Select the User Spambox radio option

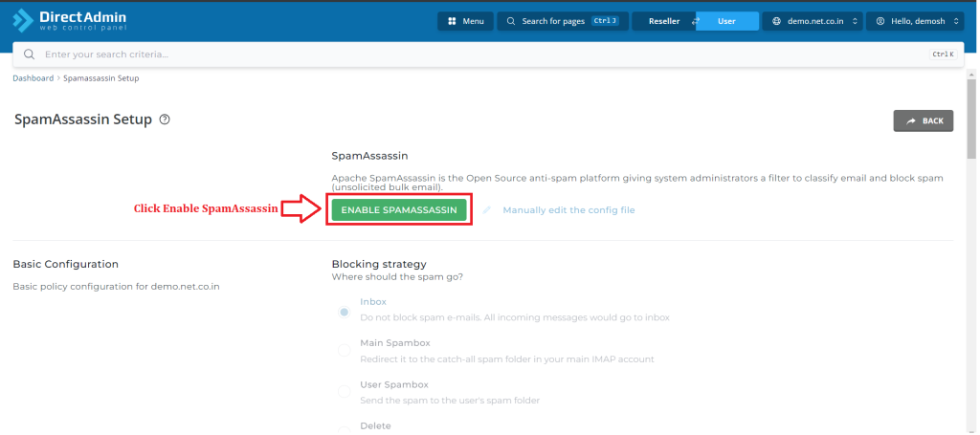pos(344,392)
